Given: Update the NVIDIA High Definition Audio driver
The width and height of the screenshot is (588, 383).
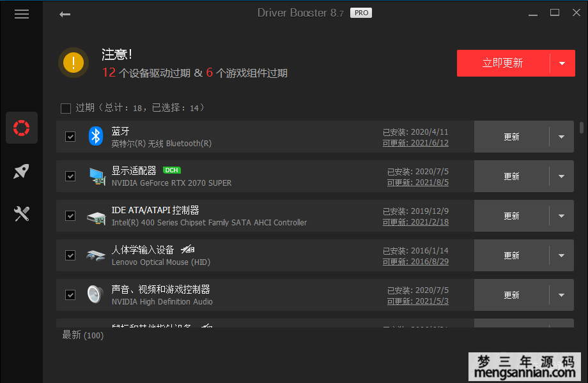Looking at the screenshot, I should pyautogui.click(x=511, y=295).
